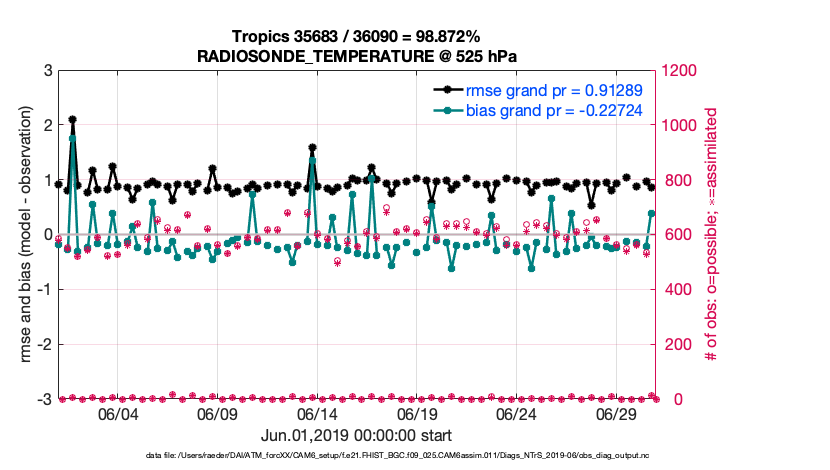Click the left y-axis rmse and bias label
The width and height of the screenshot is (830, 470).
(x=21, y=234)
